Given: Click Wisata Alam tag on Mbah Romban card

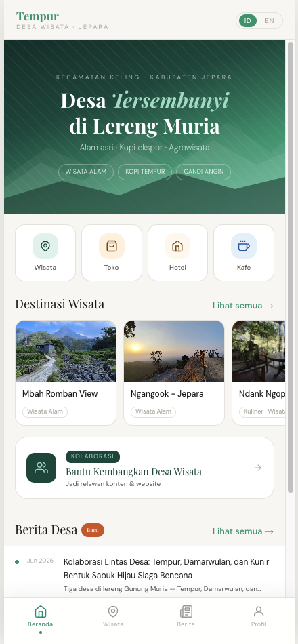Looking at the screenshot, I should [x=45, y=411].
